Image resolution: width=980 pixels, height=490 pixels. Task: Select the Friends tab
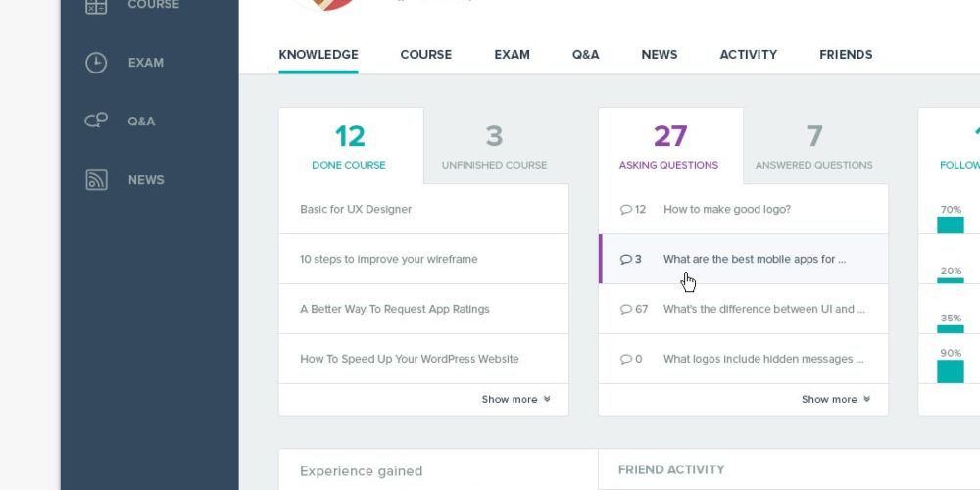tap(846, 55)
